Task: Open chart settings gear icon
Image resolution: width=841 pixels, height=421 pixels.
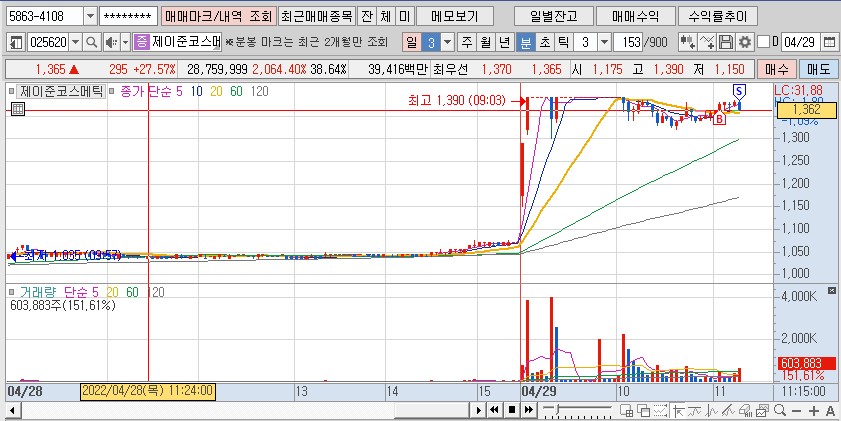Action: tap(744, 42)
